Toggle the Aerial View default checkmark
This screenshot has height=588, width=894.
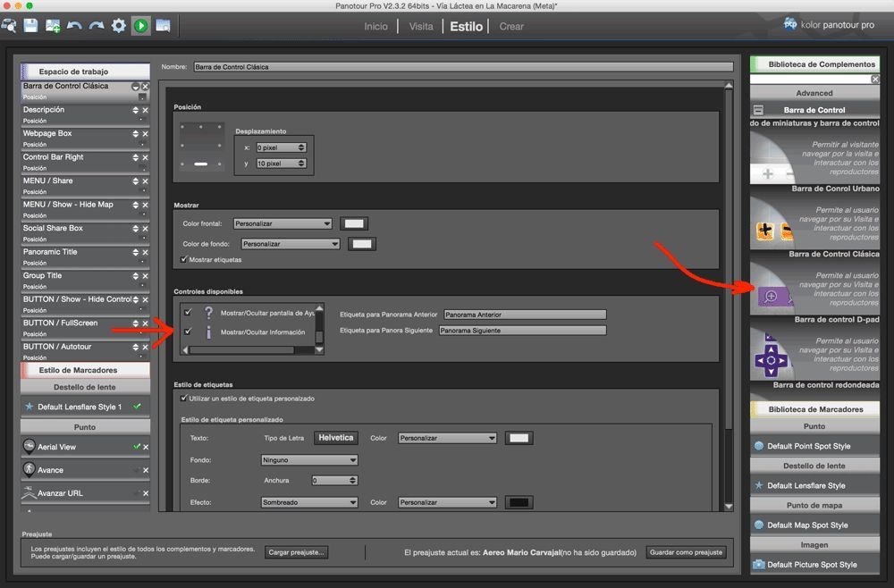[136, 447]
